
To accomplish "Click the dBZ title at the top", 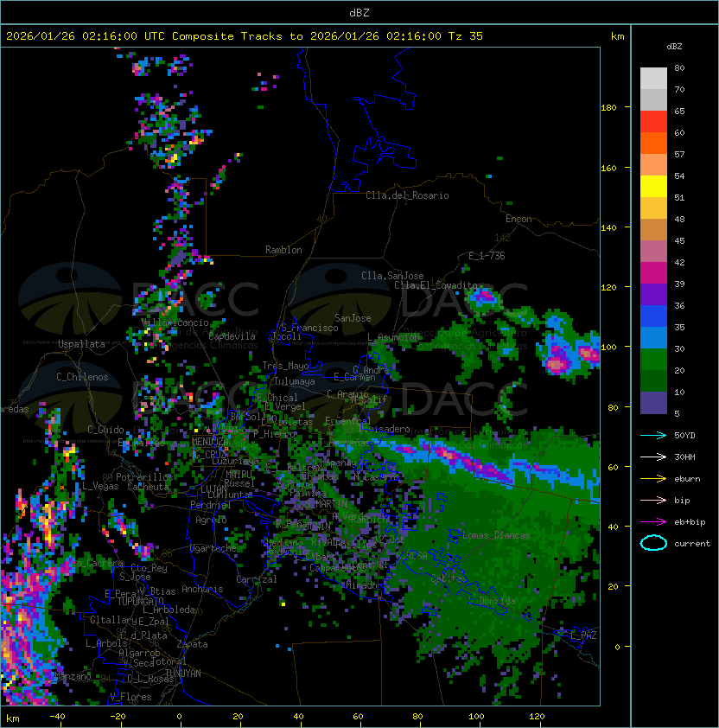I will point(359,13).
